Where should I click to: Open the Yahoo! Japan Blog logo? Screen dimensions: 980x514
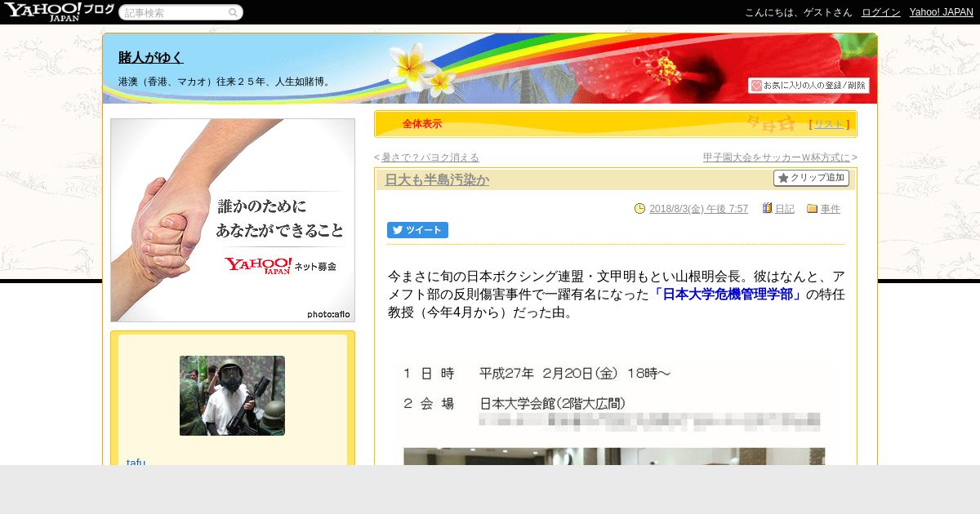point(59,11)
